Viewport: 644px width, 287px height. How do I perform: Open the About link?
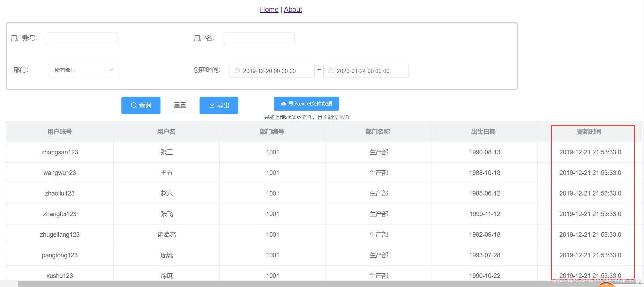(293, 9)
